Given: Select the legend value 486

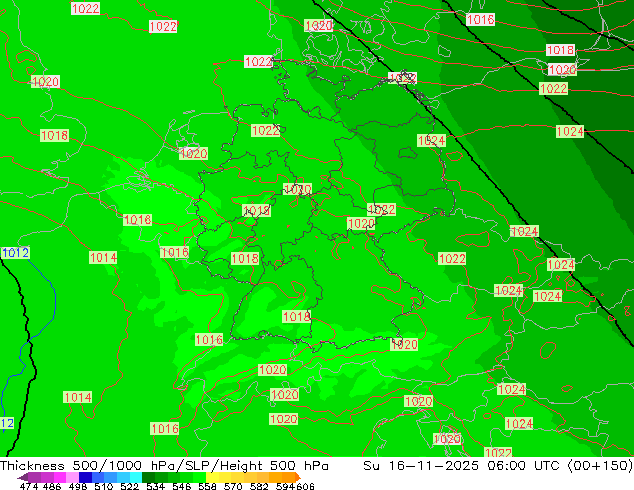Looking at the screenshot, I should pyautogui.click(x=52, y=486).
